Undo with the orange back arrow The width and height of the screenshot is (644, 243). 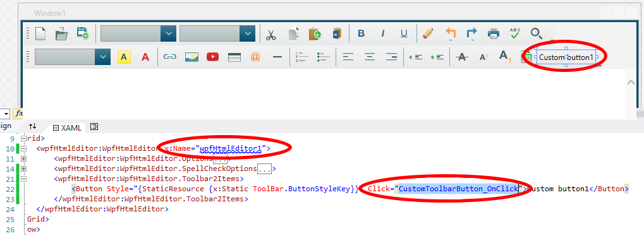(x=451, y=33)
